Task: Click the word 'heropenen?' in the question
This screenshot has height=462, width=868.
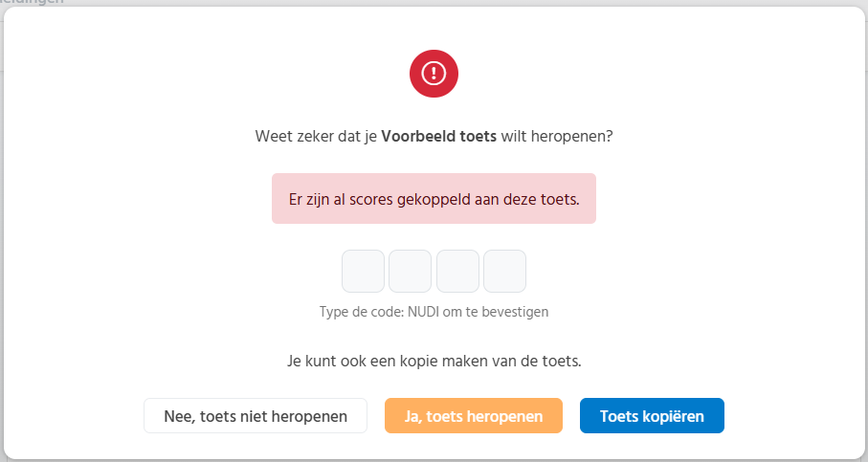Action: 576,136
